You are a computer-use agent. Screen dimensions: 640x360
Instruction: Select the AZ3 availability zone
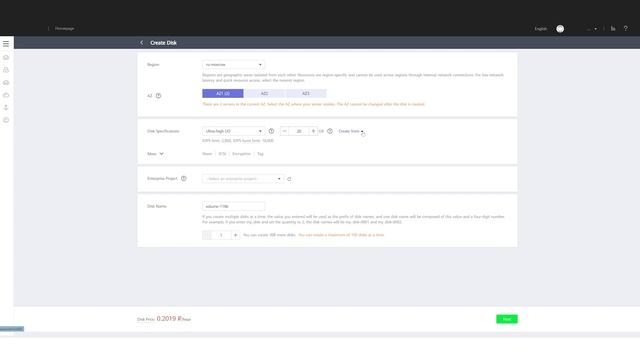(306, 93)
